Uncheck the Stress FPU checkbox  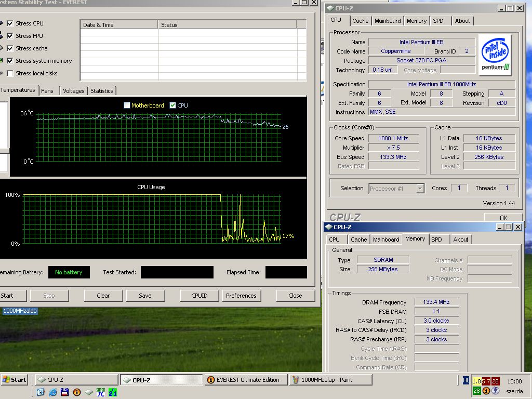[x=10, y=36]
